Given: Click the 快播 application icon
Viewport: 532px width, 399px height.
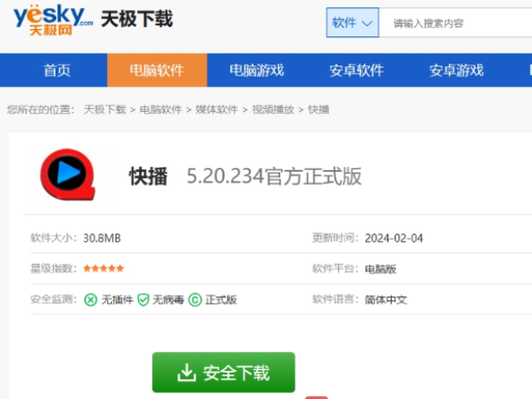Looking at the screenshot, I should point(67,175).
